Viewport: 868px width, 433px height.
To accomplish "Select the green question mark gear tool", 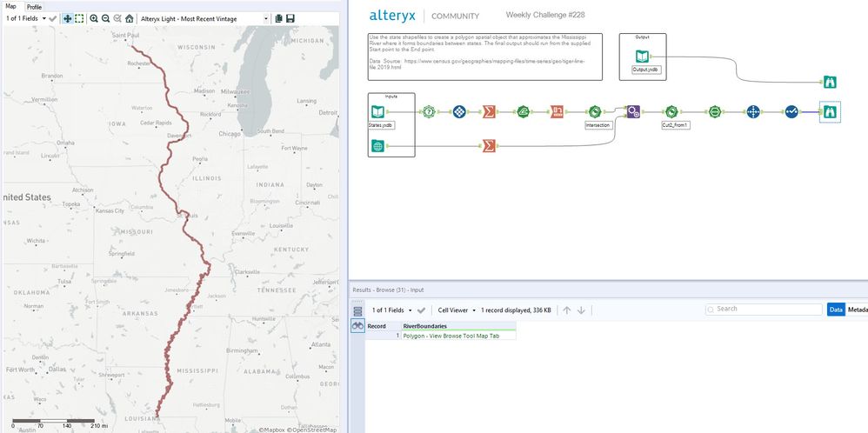I will [x=429, y=112].
